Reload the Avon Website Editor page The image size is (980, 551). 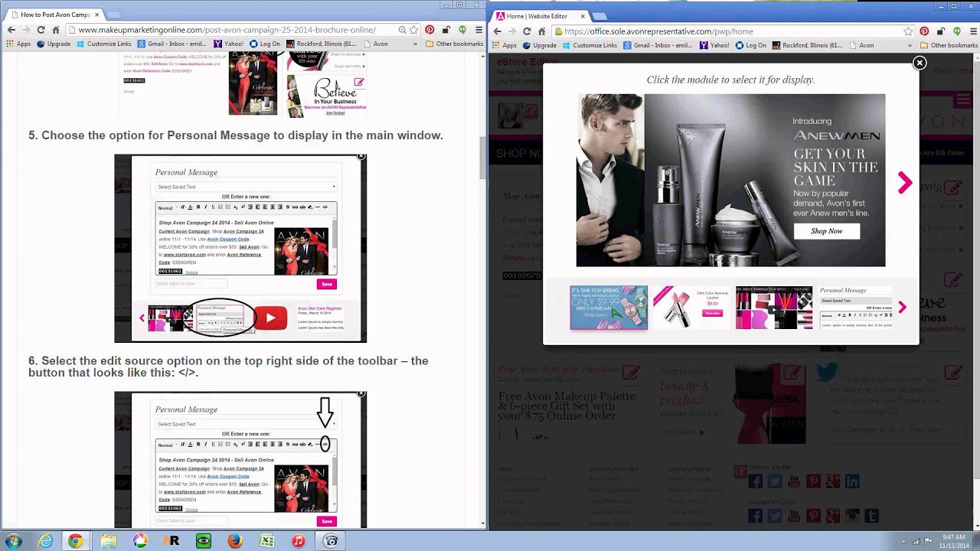pyautogui.click(x=527, y=31)
